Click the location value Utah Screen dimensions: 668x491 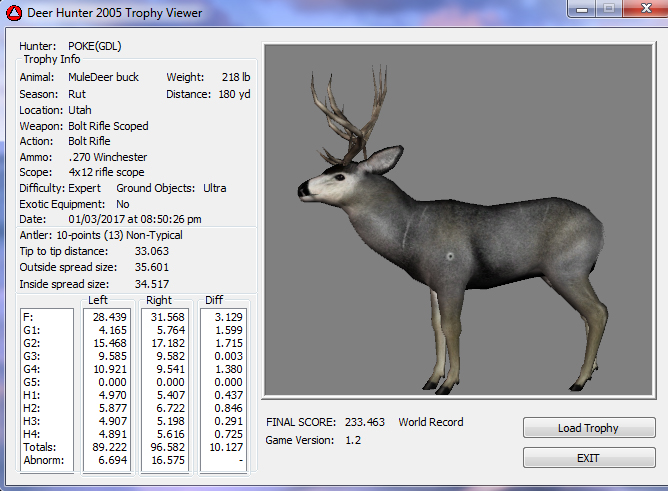tap(80, 110)
